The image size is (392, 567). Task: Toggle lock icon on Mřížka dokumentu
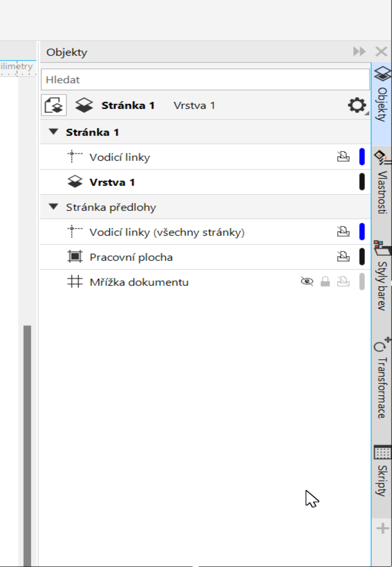pos(325,282)
